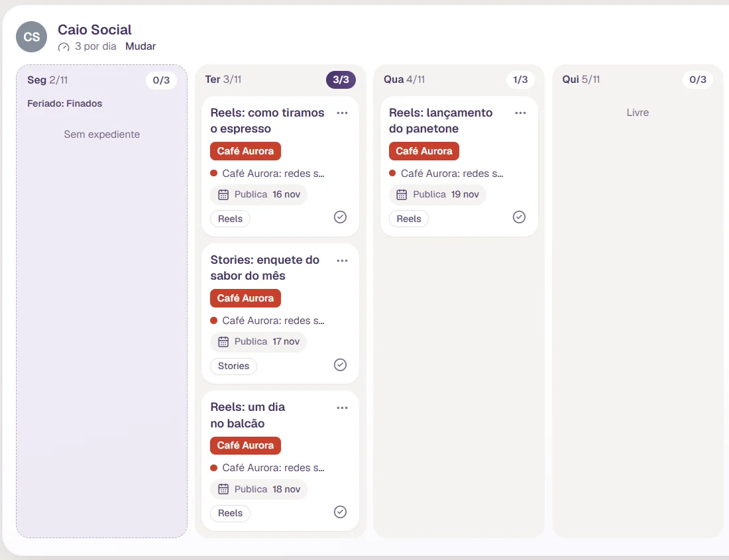Open options menu for 'Stories: enquete do sabor do mês'
This screenshot has width=729, height=560.
[x=342, y=260]
